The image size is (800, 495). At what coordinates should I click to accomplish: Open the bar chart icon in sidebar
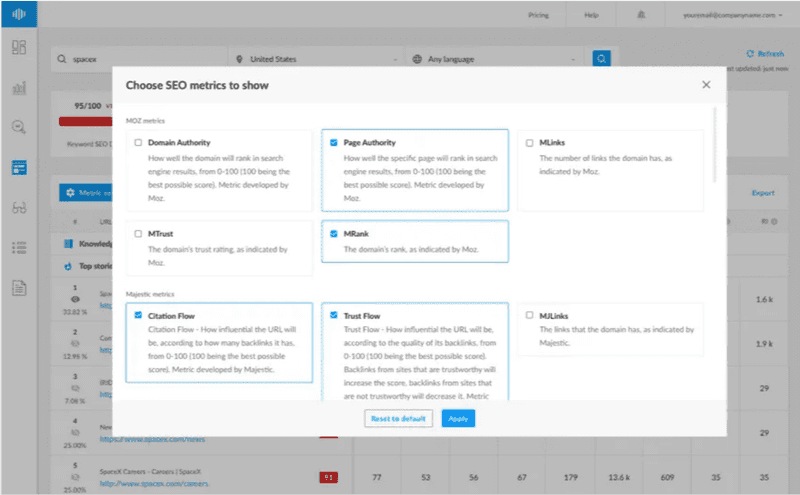pyautogui.click(x=19, y=88)
